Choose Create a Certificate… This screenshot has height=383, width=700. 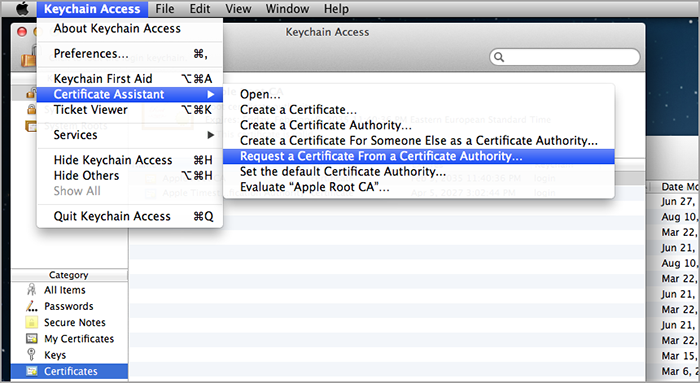click(419, 110)
